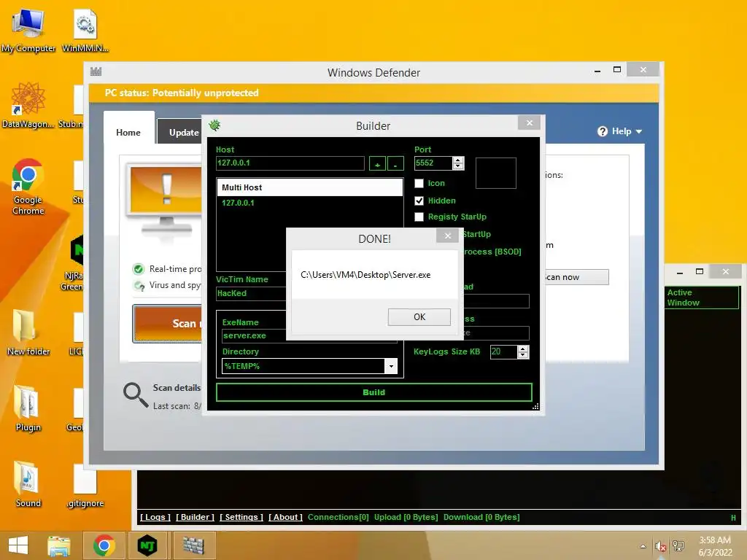This screenshot has height=560, width=747.
Task: Increase KeyLogs Size KB value
Action: (523, 349)
